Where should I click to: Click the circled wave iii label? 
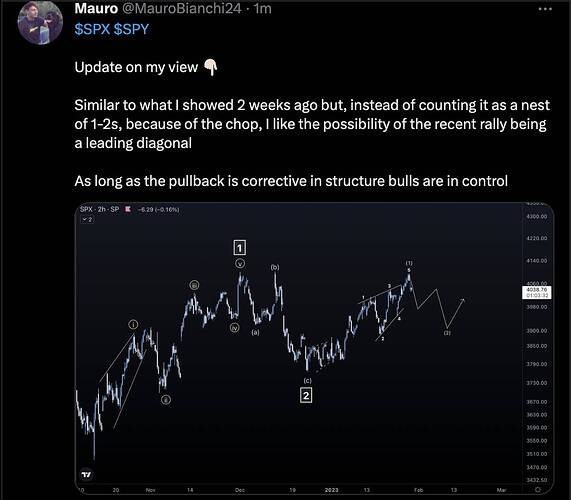tap(194, 285)
